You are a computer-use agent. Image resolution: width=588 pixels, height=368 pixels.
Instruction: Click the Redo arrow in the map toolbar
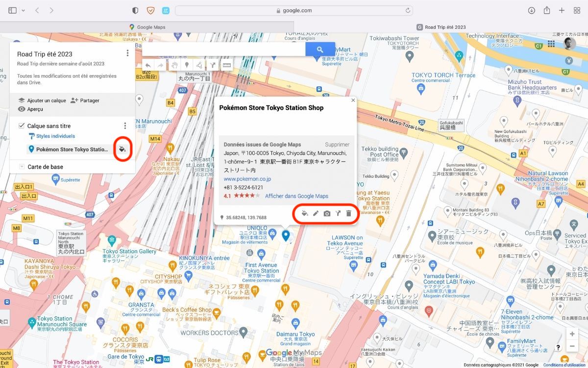[x=160, y=65]
